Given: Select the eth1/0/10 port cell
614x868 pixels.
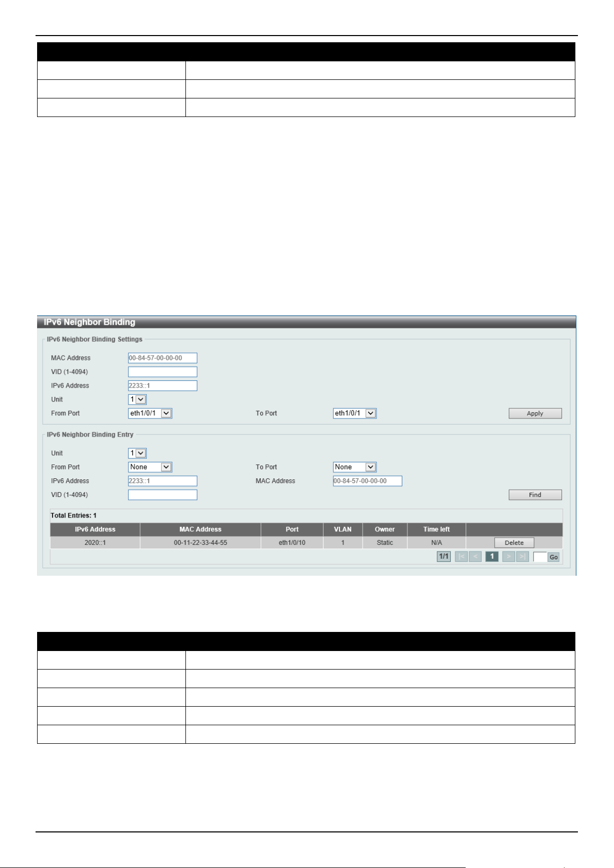Looking at the screenshot, I should click(292, 543).
